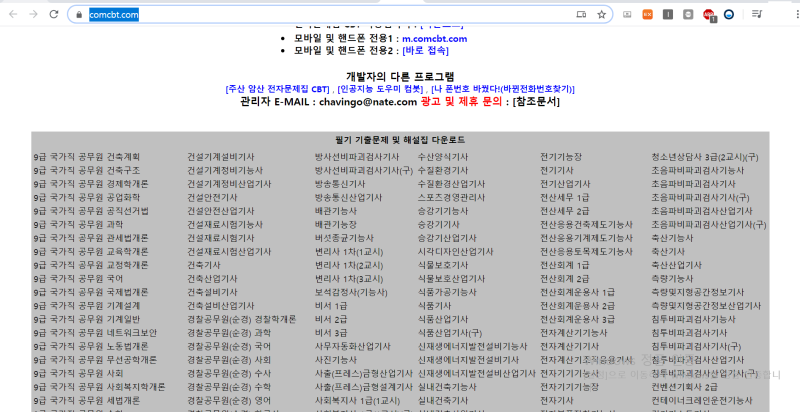Open 보석감정사(기능사) entry
Viewport: 800px width, 412px height.
[x=351, y=292]
